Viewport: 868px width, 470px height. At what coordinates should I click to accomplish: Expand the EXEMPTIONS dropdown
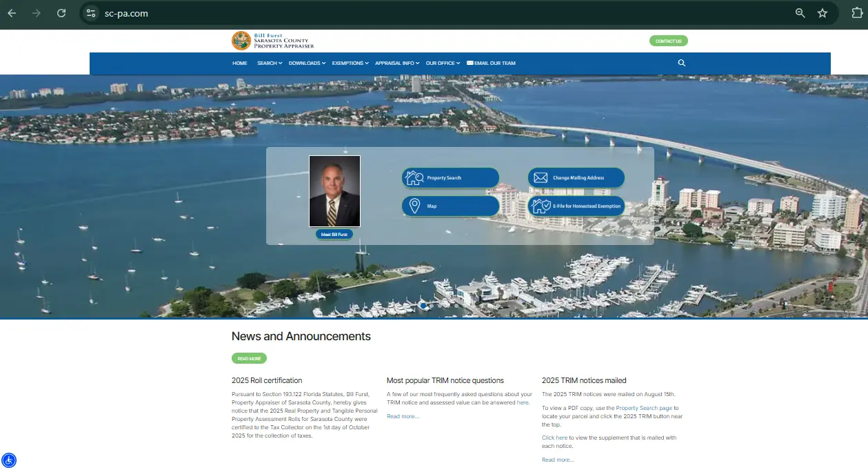pyautogui.click(x=350, y=63)
